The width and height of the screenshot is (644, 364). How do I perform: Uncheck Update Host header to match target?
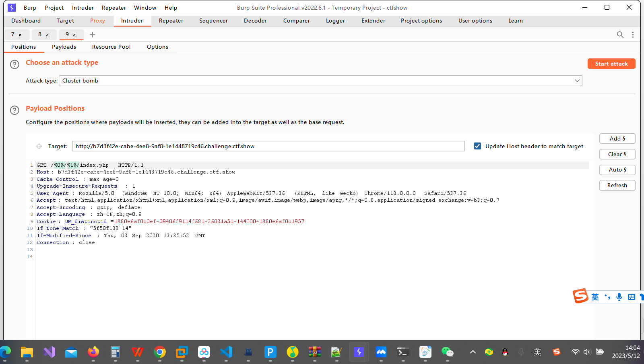point(477,146)
